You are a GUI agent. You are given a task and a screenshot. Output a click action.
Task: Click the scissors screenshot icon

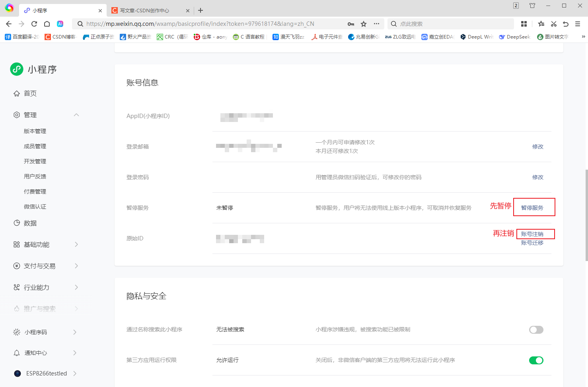[553, 24]
